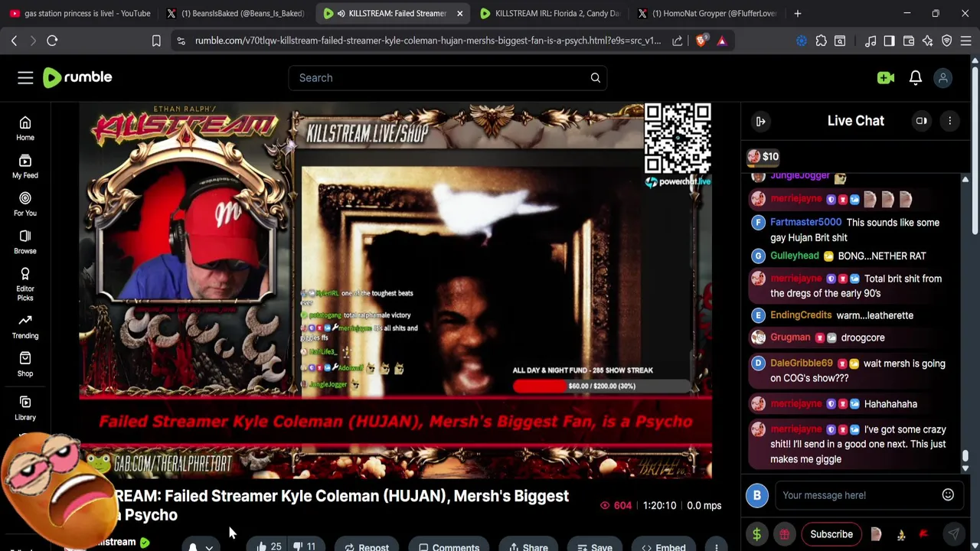The height and width of the screenshot is (551, 980).
Task: Open Library in sidebar
Action: point(25,408)
